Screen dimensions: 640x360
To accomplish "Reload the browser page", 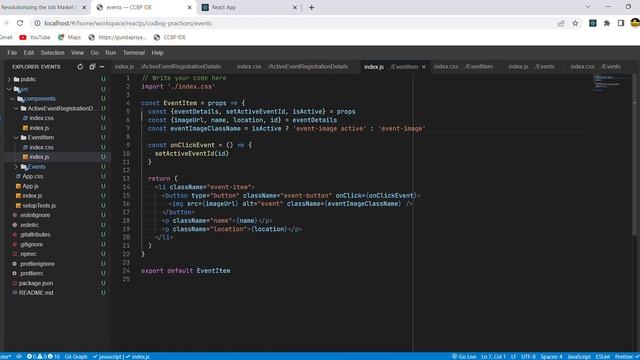I will pyautogui.click(x=20, y=23).
